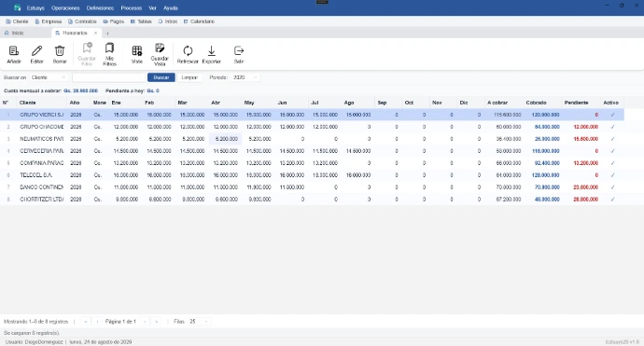Click the Vista grid settings icon

[137, 51]
